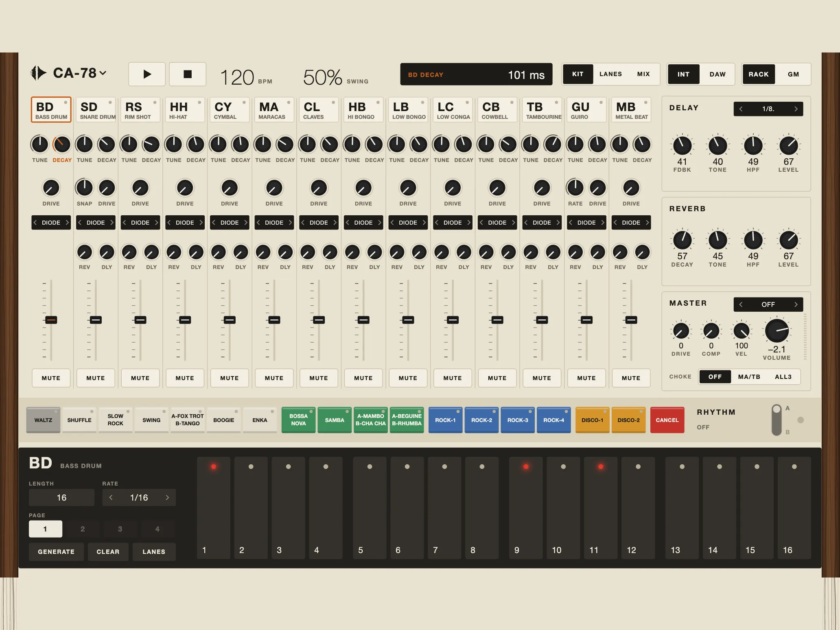Mute the HH hi-hat channel
Image resolution: width=840 pixels, height=630 pixels.
pyautogui.click(x=185, y=378)
